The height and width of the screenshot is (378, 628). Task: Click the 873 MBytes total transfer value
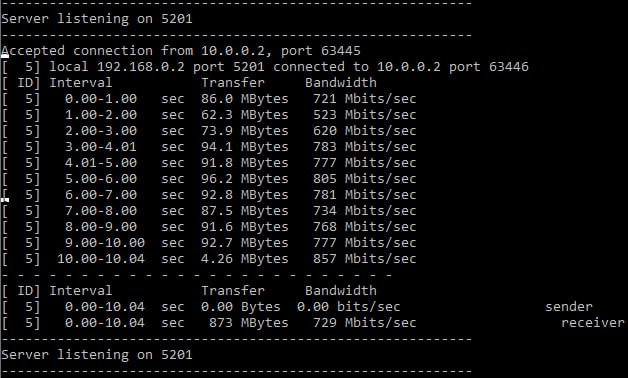point(249,323)
